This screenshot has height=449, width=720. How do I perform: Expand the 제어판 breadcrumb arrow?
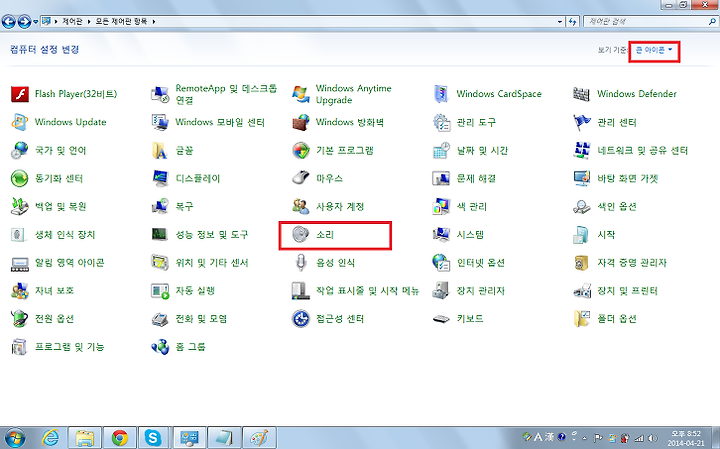89,21
